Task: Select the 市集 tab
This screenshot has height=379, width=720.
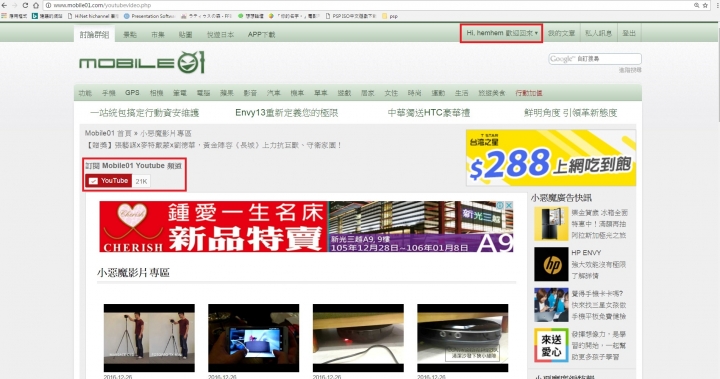Action: (x=158, y=34)
